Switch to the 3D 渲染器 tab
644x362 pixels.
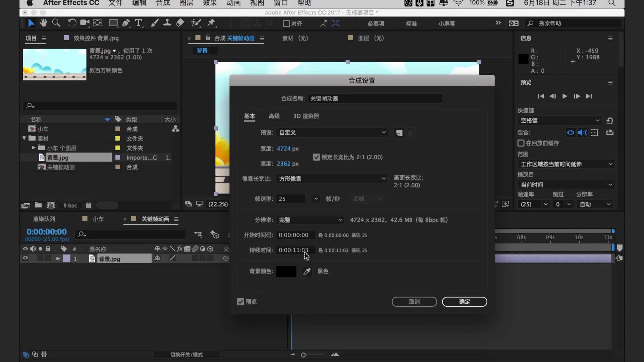point(306,116)
